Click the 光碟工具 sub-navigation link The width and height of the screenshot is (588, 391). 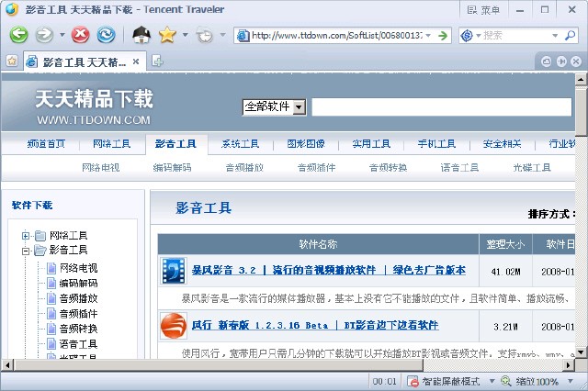tap(532, 167)
